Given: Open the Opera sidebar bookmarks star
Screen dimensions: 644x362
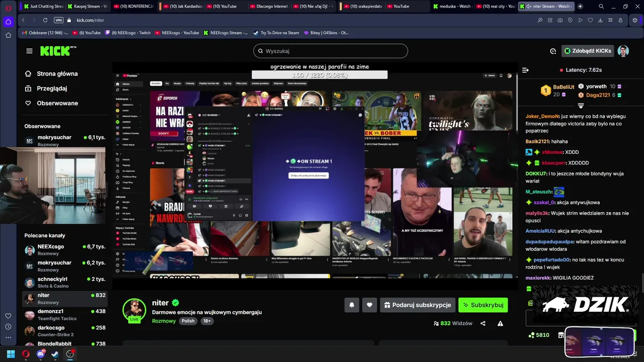Looking at the screenshot, I should tap(8, 35).
